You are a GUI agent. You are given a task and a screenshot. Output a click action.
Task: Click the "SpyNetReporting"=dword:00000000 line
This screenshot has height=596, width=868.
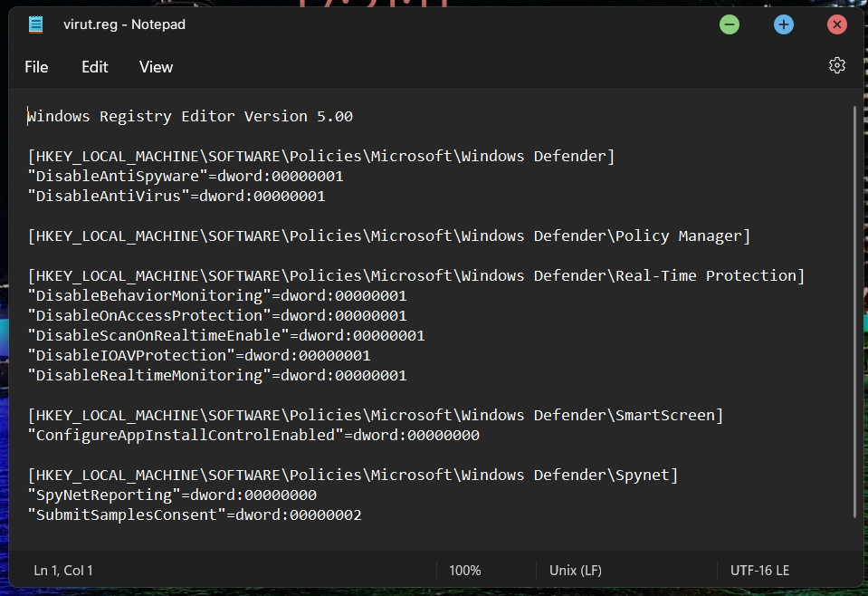(172, 495)
